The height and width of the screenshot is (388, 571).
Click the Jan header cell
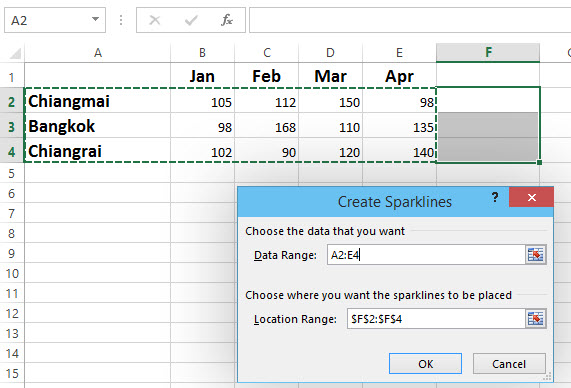point(202,76)
